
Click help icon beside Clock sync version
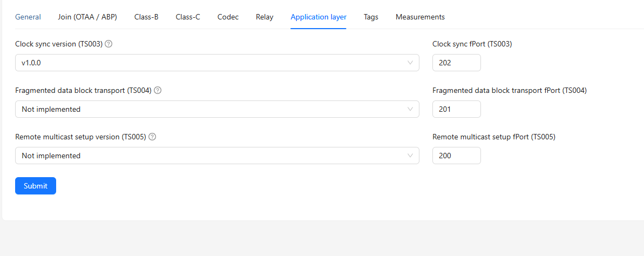coord(109,44)
